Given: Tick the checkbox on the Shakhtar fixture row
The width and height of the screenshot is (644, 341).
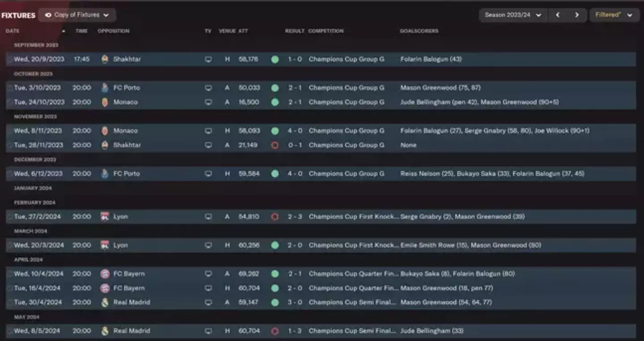Looking at the screenshot, I should (10, 59).
